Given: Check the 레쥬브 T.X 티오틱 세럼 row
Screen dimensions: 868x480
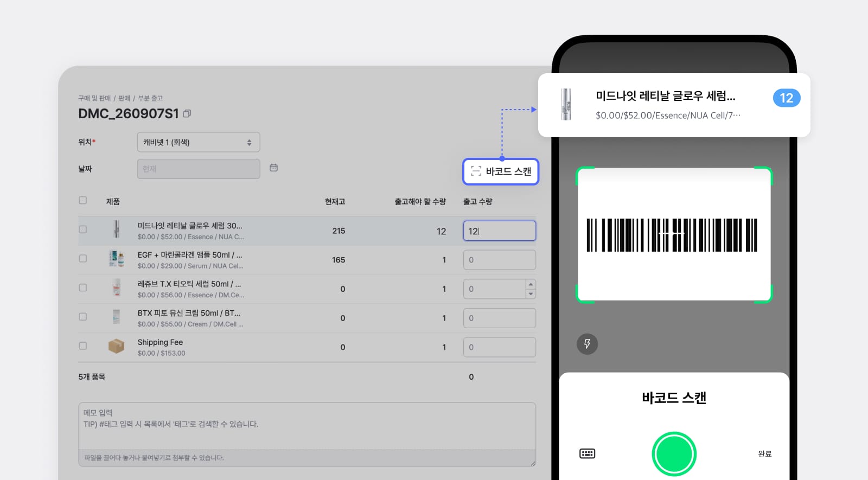Looking at the screenshot, I should click(x=82, y=287).
